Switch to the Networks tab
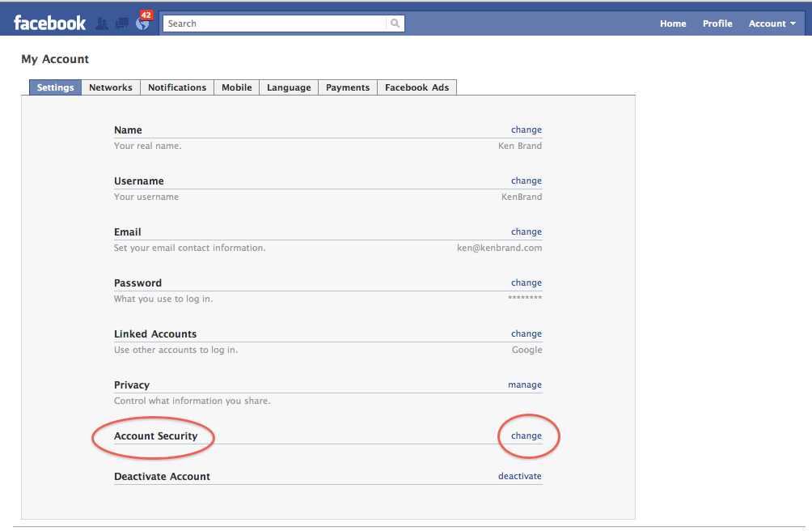 [110, 87]
